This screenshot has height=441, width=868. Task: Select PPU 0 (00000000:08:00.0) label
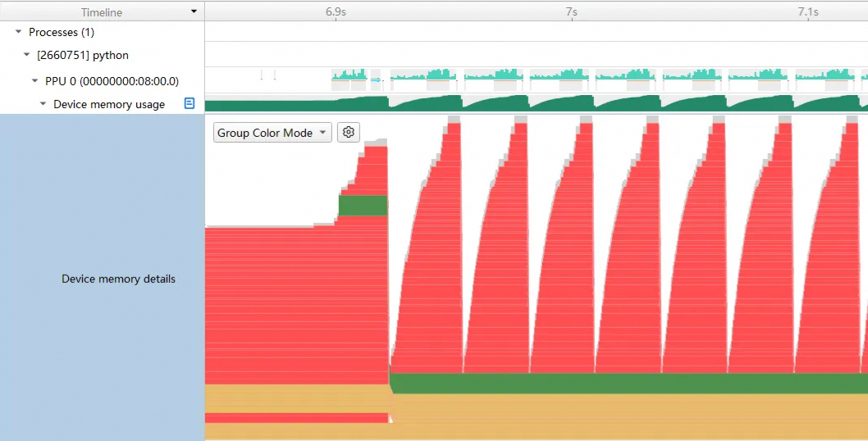point(112,81)
